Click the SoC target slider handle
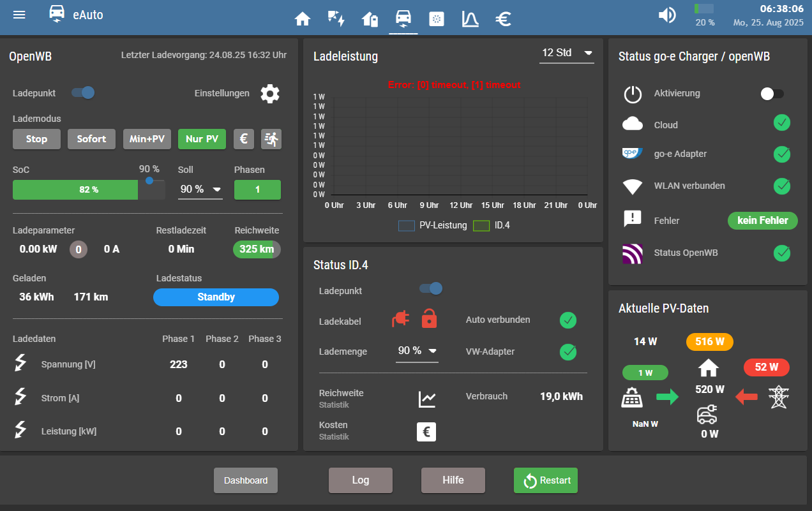Image resolution: width=812 pixels, height=511 pixels. coord(149,181)
